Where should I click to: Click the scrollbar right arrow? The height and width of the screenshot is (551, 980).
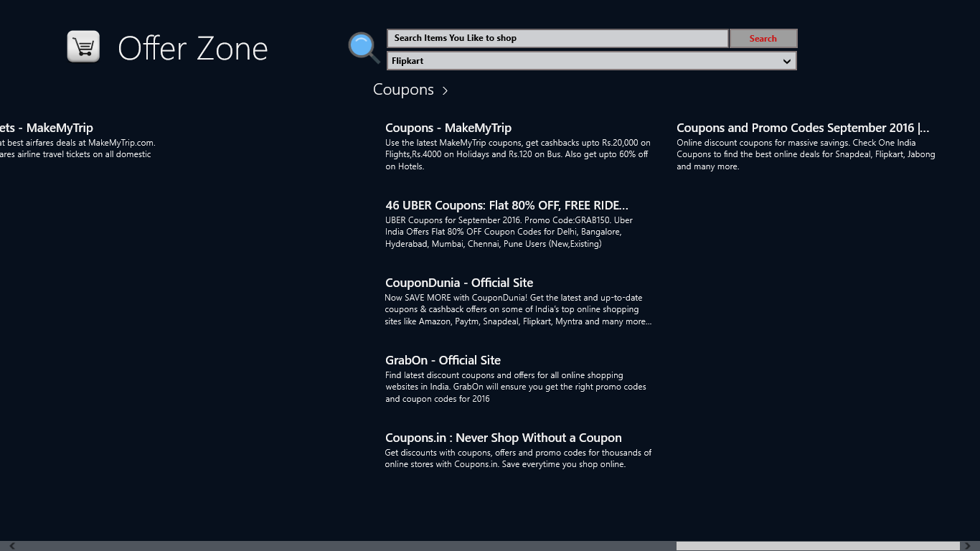(969, 546)
